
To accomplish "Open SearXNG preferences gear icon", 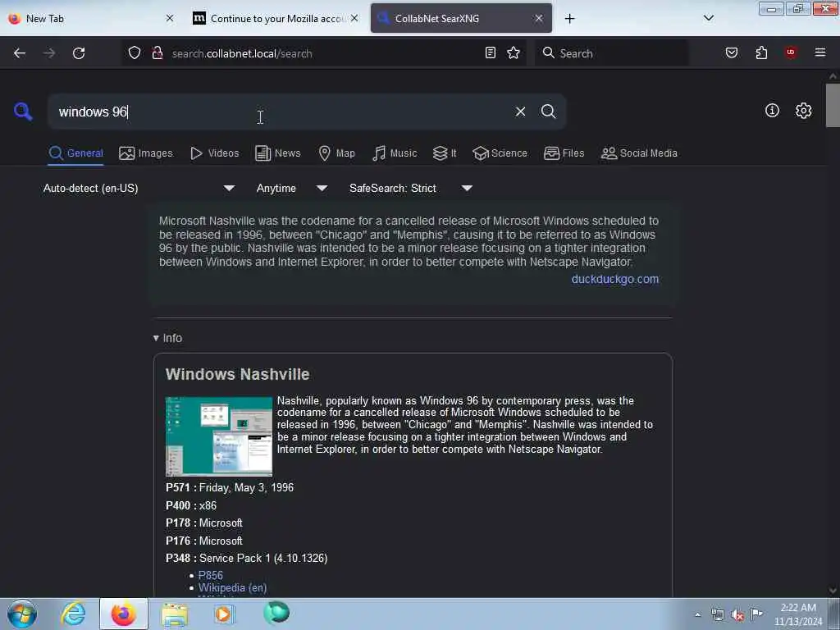I will [803, 111].
